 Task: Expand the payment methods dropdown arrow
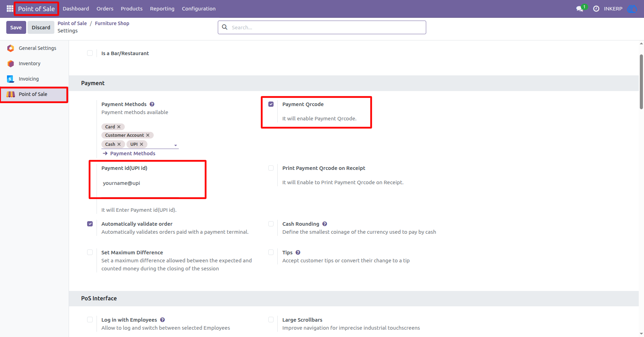pos(176,145)
